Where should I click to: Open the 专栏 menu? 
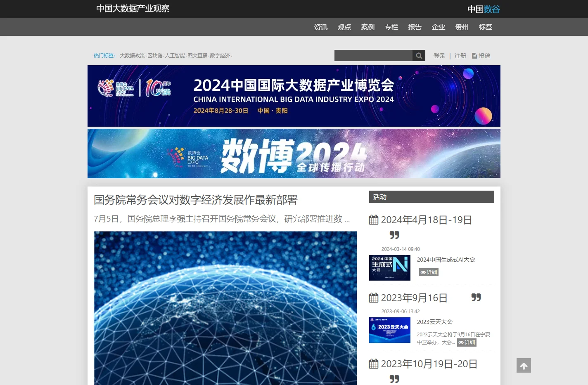(x=391, y=27)
